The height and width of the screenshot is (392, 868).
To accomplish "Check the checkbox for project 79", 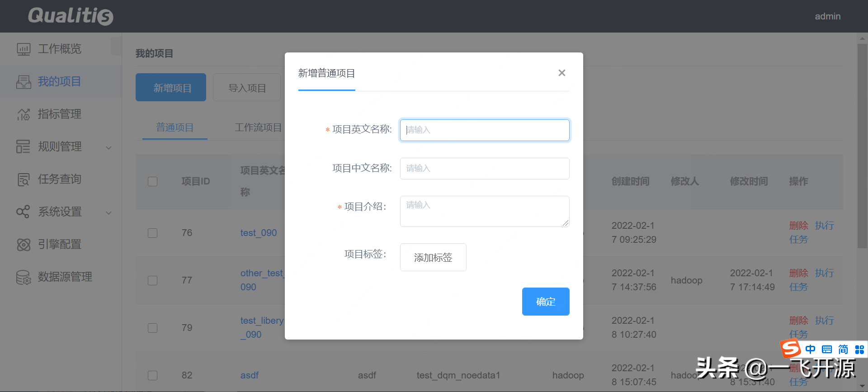I will [x=153, y=328].
